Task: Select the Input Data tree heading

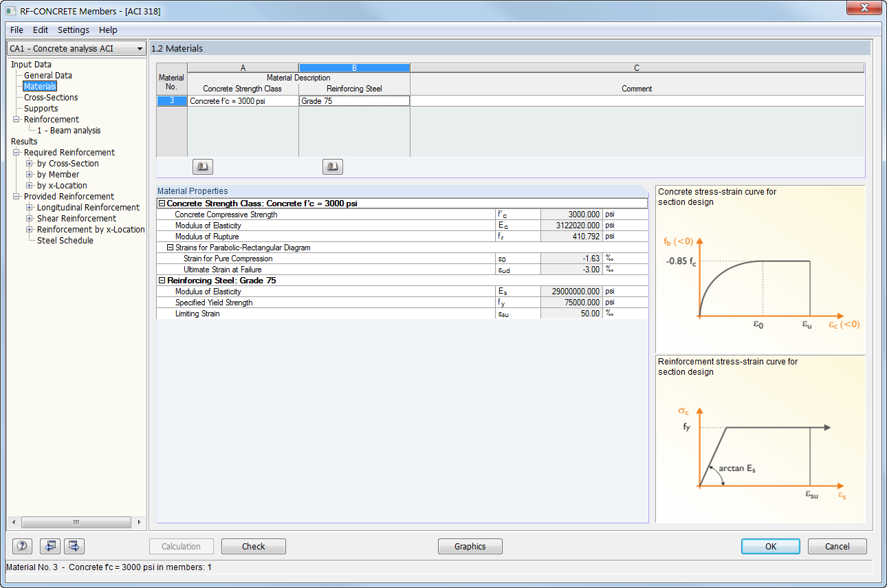Action: point(31,65)
